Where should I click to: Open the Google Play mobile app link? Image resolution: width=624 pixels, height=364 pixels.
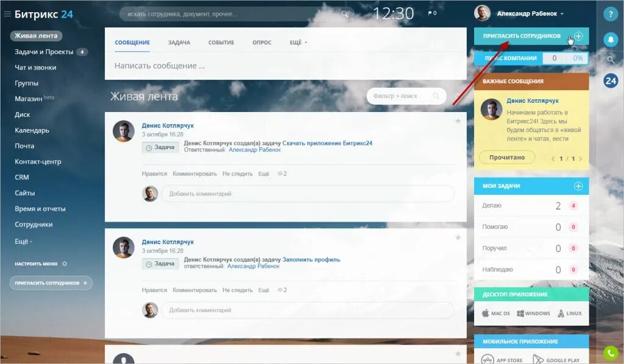(556, 360)
